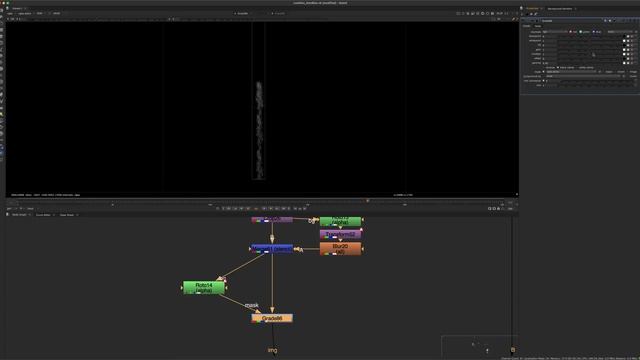The image size is (640, 360).
Task: Click the mix slider track
Action: (596, 85)
